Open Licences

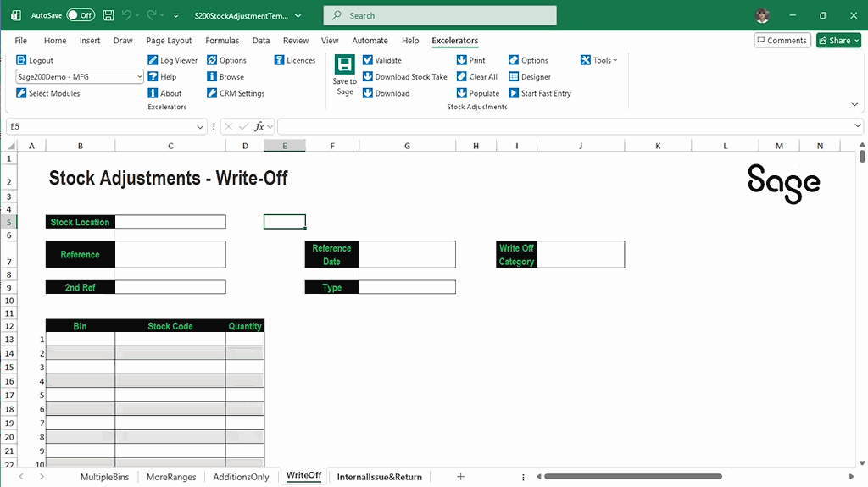[295, 60]
